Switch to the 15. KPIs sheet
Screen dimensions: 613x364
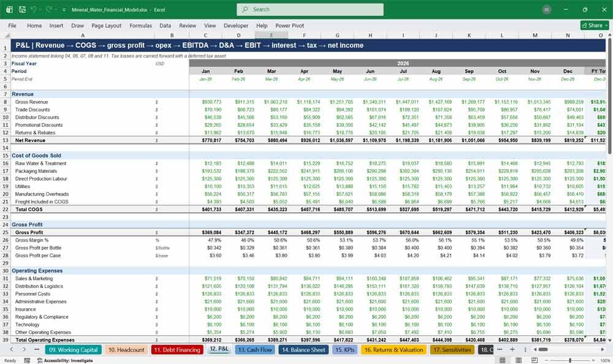[345, 350]
